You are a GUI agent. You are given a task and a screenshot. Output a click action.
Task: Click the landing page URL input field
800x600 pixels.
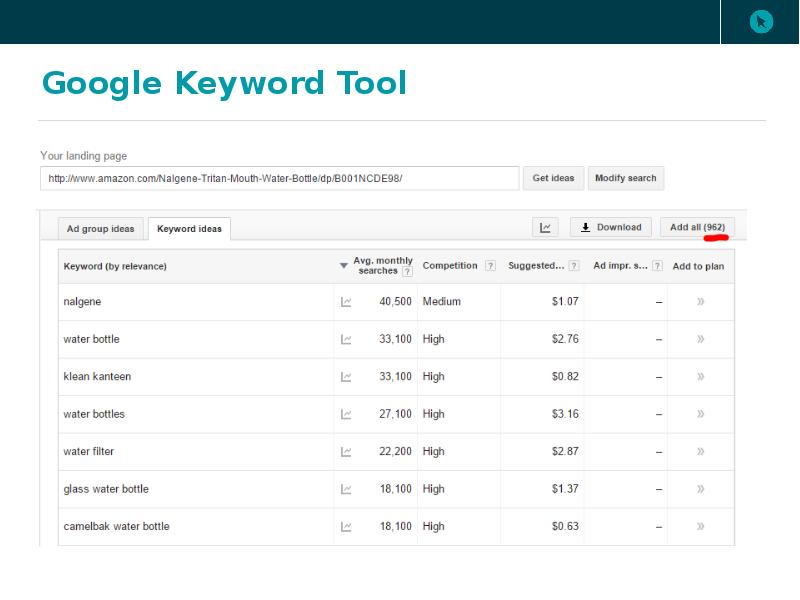pos(279,178)
